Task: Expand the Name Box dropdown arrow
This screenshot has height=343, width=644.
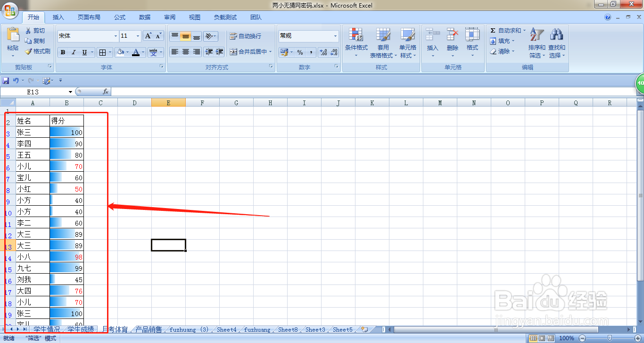Action: pos(71,92)
